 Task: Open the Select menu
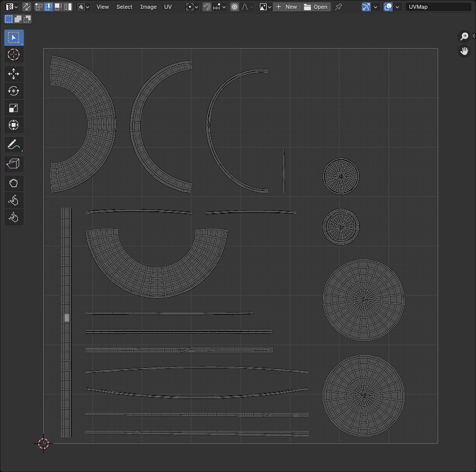coord(124,7)
